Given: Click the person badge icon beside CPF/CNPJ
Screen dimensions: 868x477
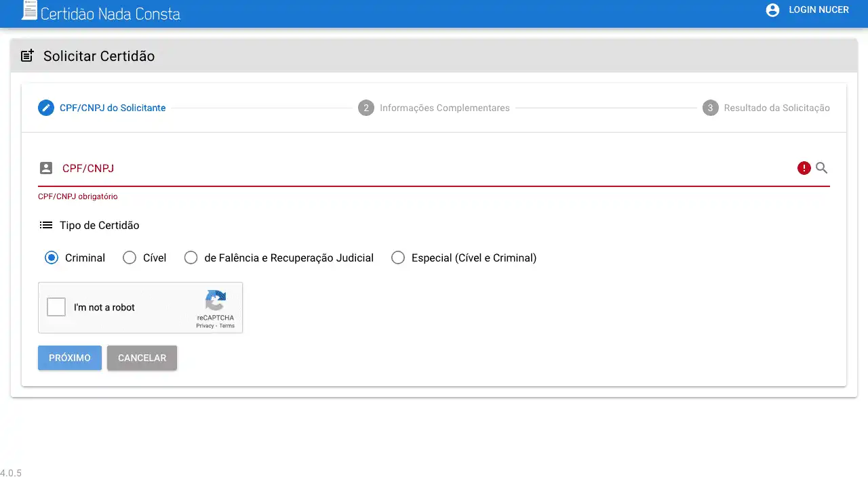Looking at the screenshot, I should (45, 168).
